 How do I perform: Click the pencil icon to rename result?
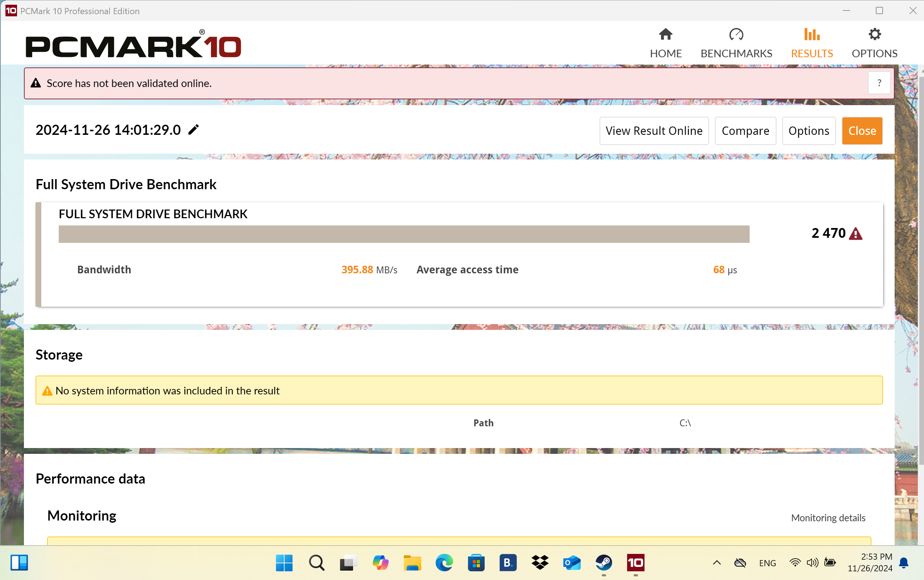[x=194, y=130]
